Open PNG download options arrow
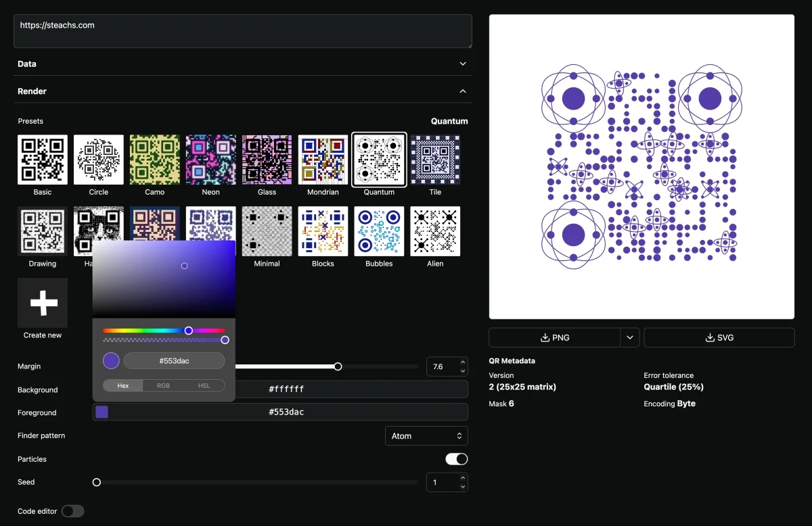This screenshot has width=812, height=526. [631, 337]
